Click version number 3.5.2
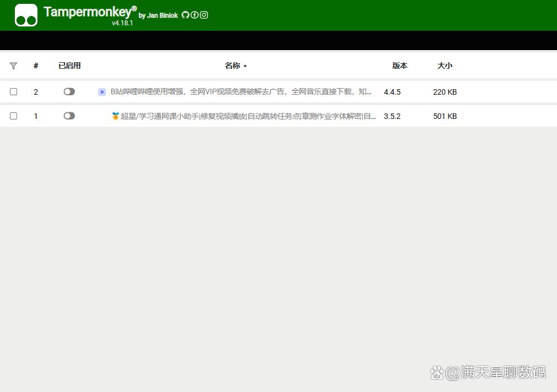Image resolution: width=557 pixels, height=392 pixels. 392,116
